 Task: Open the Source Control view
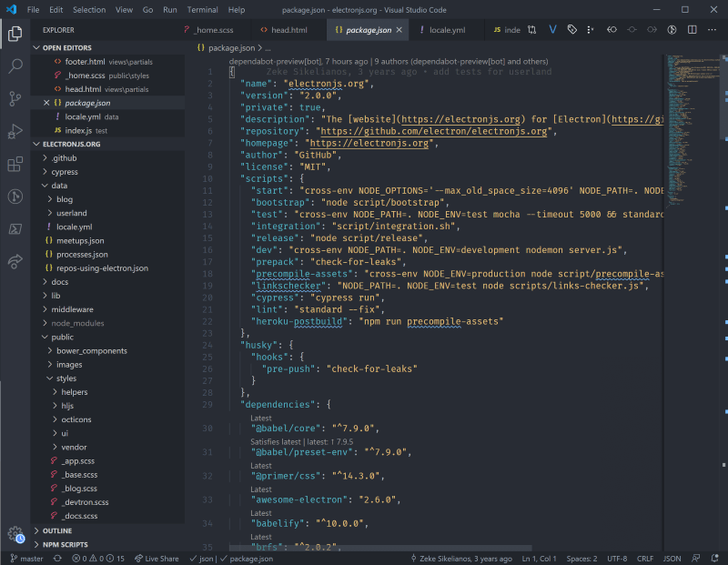[x=14, y=98]
